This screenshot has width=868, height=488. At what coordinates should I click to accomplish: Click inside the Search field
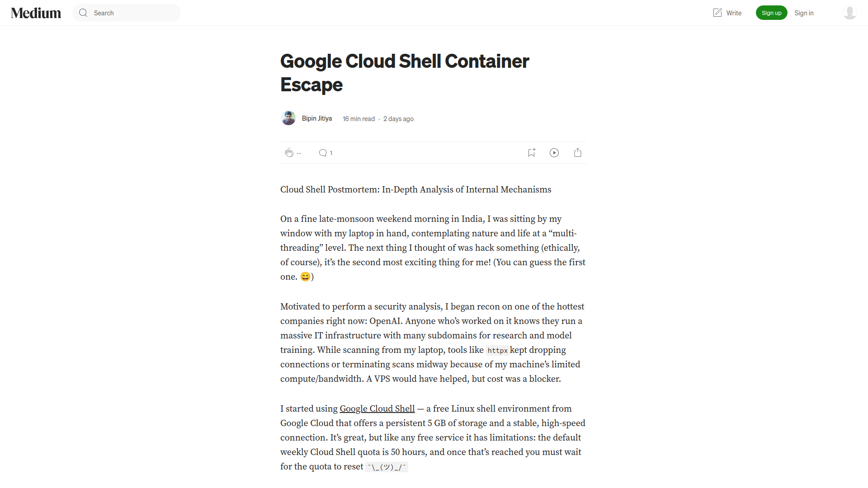pos(127,13)
